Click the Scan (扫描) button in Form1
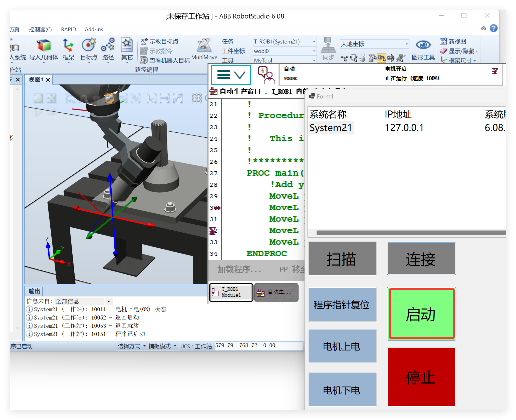Screen dimensions: 516x420 click(342, 259)
